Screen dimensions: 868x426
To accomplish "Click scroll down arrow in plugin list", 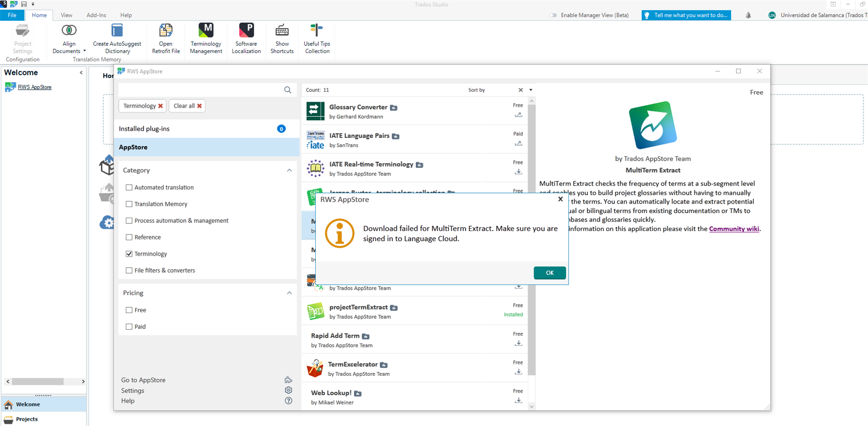I will tap(532, 406).
